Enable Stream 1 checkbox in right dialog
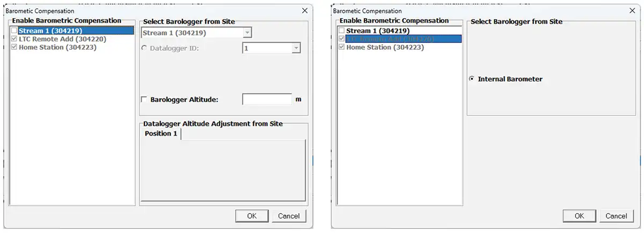 click(341, 31)
